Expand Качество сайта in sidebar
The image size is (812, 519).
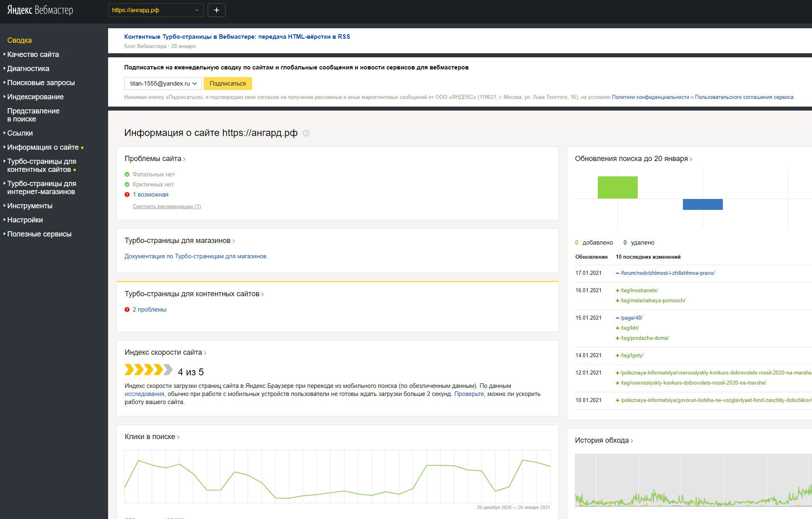coord(33,54)
